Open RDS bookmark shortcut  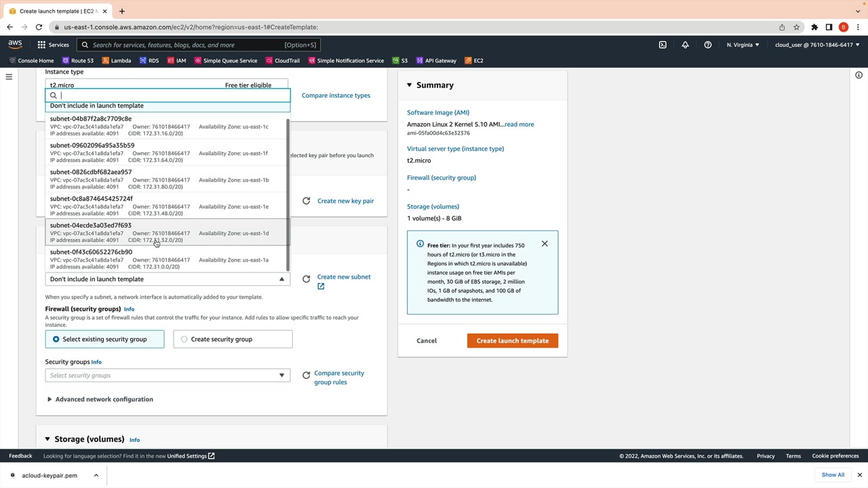coord(149,60)
